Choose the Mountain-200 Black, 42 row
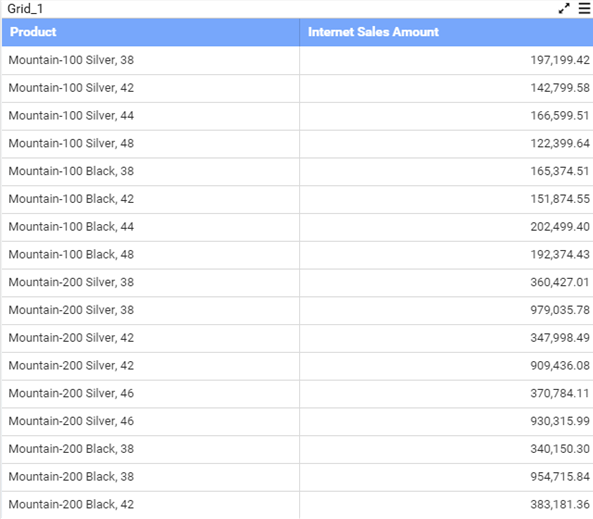The width and height of the screenshot is (593, 519). [297, 505]
